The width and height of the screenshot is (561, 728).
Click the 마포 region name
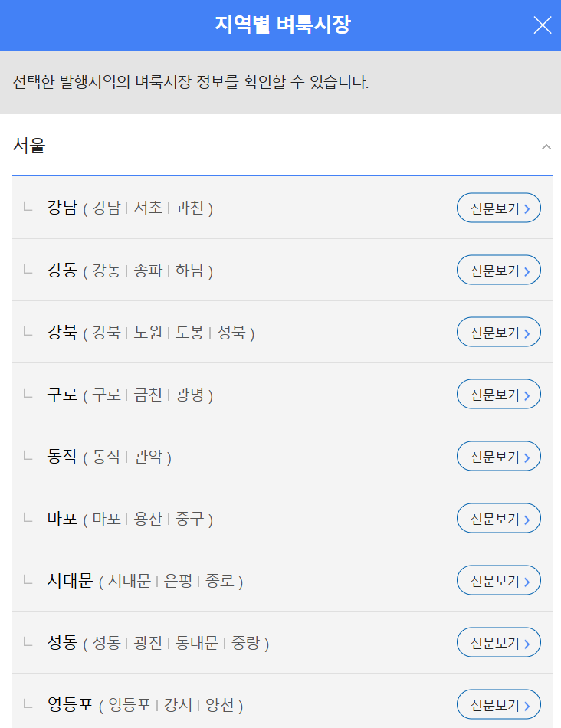62,518
